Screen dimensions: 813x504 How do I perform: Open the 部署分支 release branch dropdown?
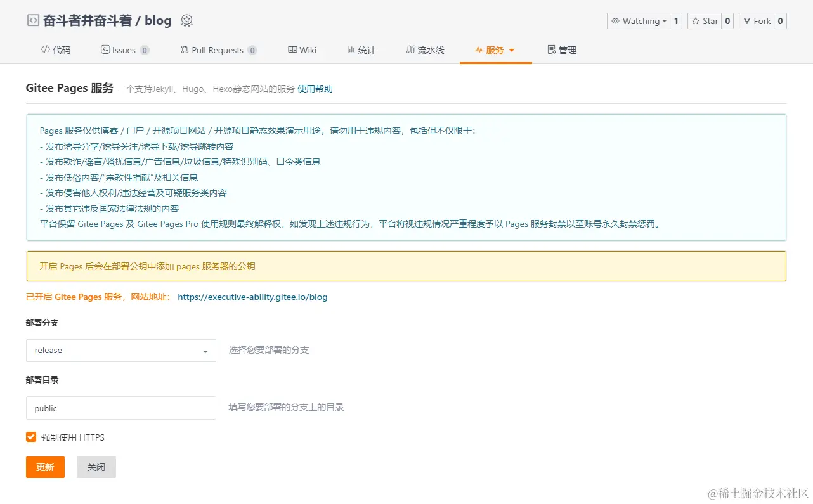tap(121, 351)
